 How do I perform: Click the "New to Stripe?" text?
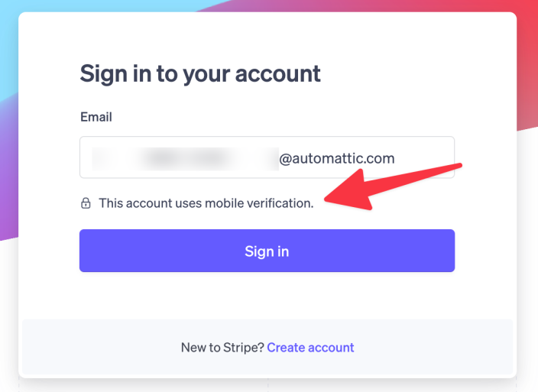(222, 347)
